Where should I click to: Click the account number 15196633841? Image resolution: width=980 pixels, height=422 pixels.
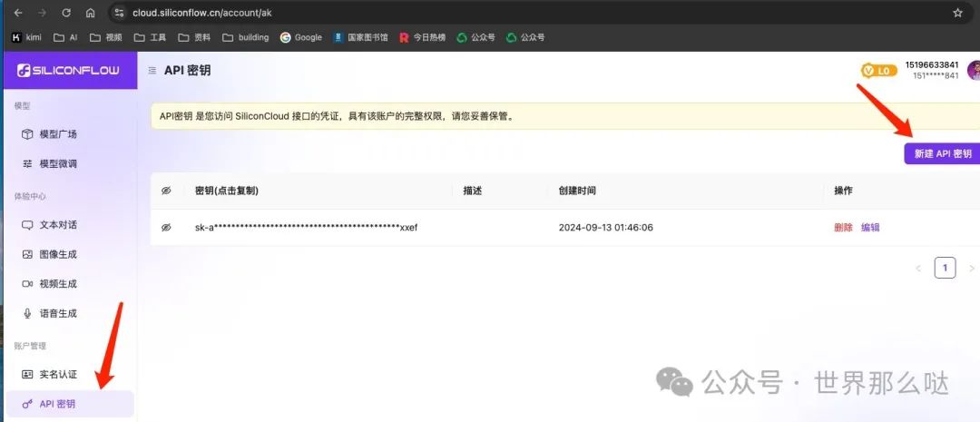(931, 64)
